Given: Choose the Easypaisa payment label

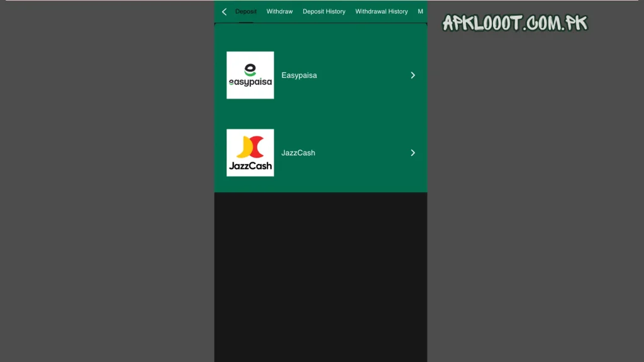Looking at the screenshot, I should [299, 75].
